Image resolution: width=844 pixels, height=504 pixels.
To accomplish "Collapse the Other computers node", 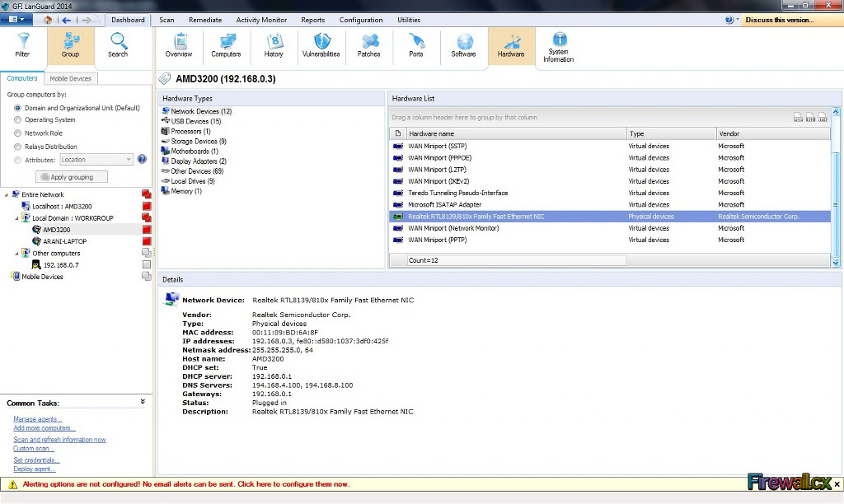I will pos(16,254).
